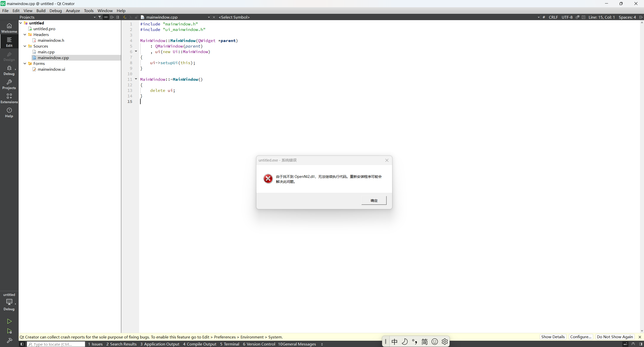This screenshot has height=347, width=644.
Task: Open the Build menu
Action: (x=41, y=11)
